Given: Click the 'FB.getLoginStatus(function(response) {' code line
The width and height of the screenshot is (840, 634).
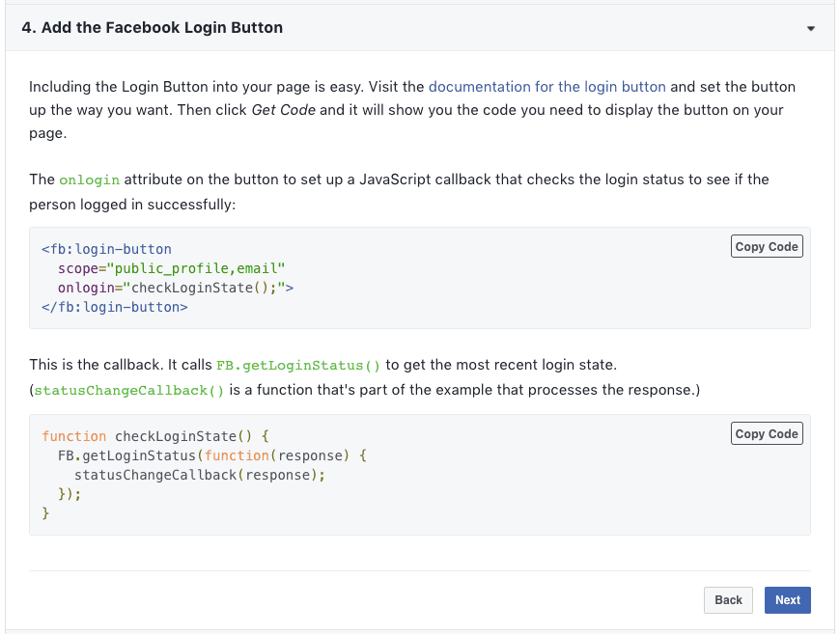Looking at the screenshot, I should (x=212, y=455).
